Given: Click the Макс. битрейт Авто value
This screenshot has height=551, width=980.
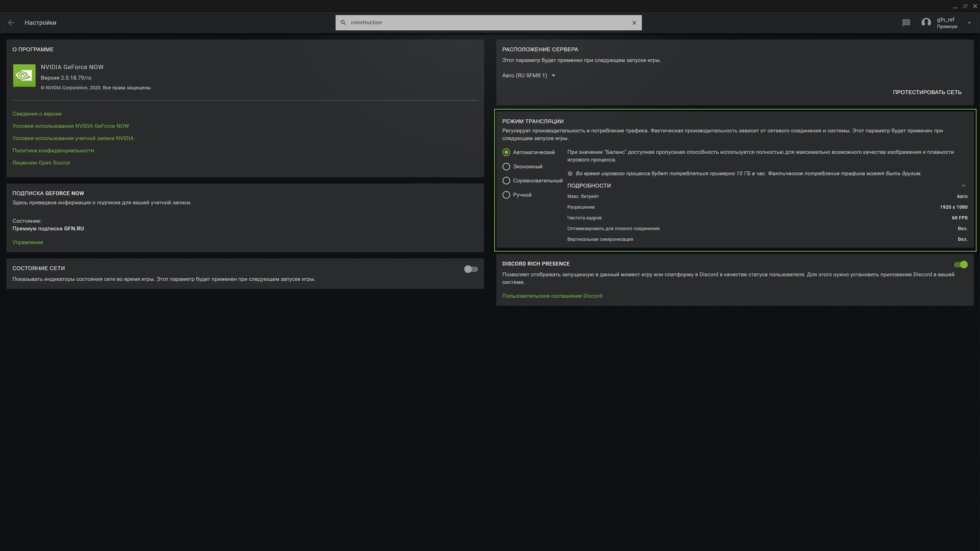Looking at the screenshot, I should pyautogui.click(x=962, y=197).
